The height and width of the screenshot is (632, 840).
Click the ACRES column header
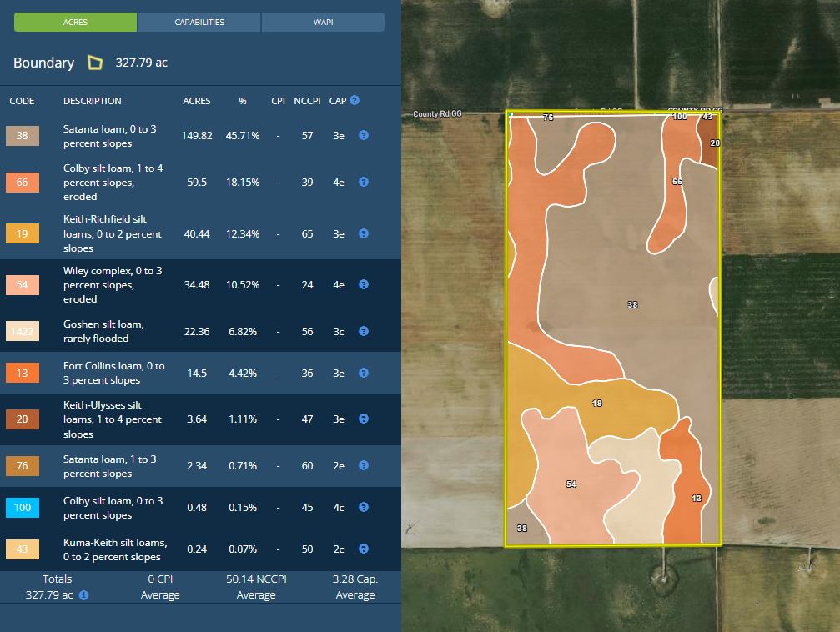197,101
